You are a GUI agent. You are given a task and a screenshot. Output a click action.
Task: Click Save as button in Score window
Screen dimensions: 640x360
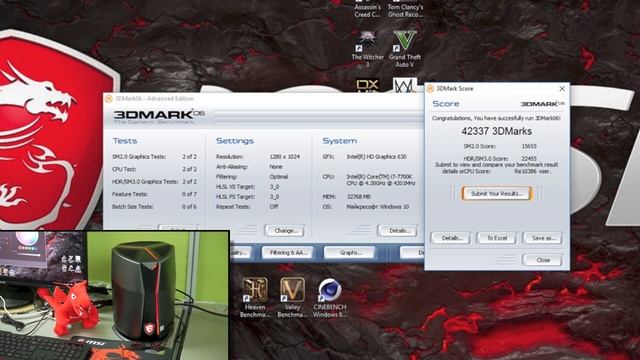(x=542, y=238)
